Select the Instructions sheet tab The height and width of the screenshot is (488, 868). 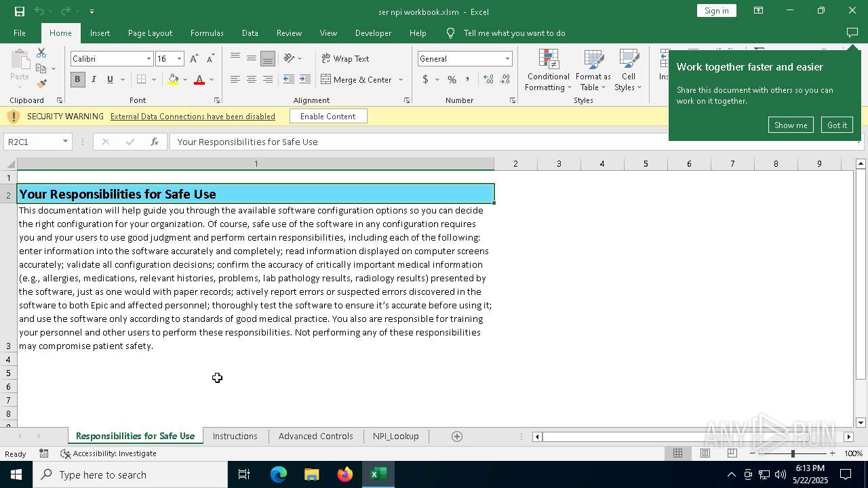click(x=235, y=436)
